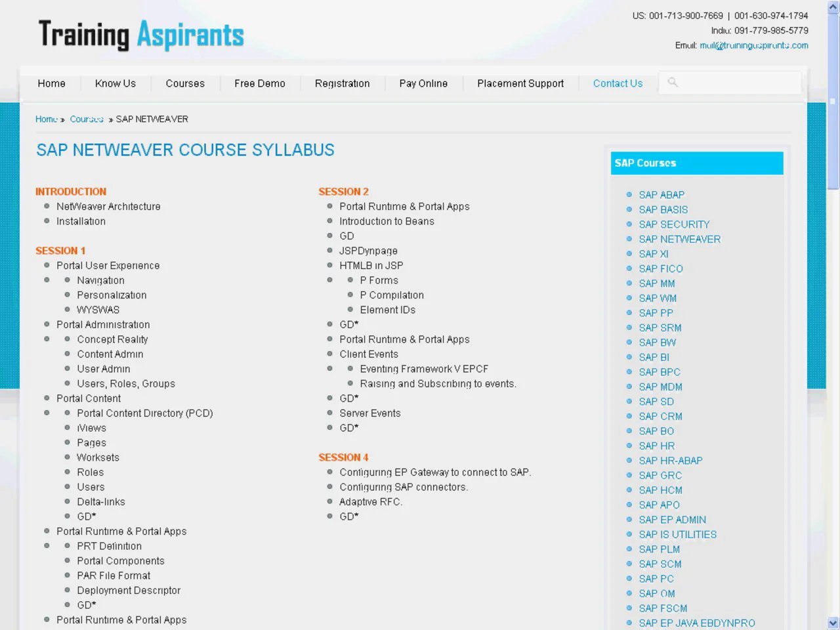Open the SAP BASIS course link
The image size is (840, 630).
[x=663, y=209]
